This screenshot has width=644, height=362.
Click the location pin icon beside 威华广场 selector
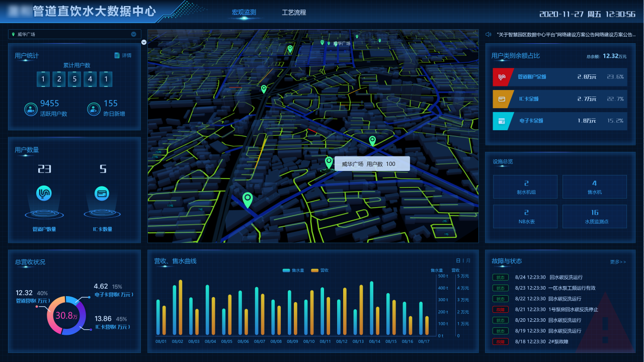[13, 35]
